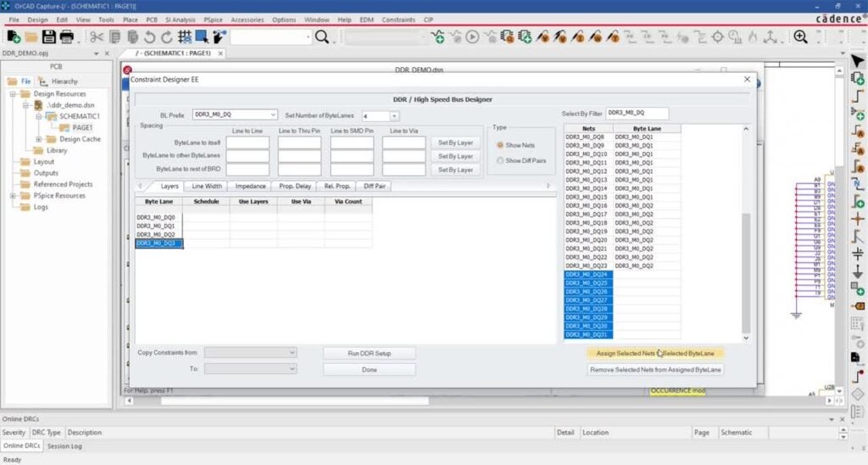868x465 pixels.
Task: Click the Place Junction cross icon in palette
Action: 858,218
